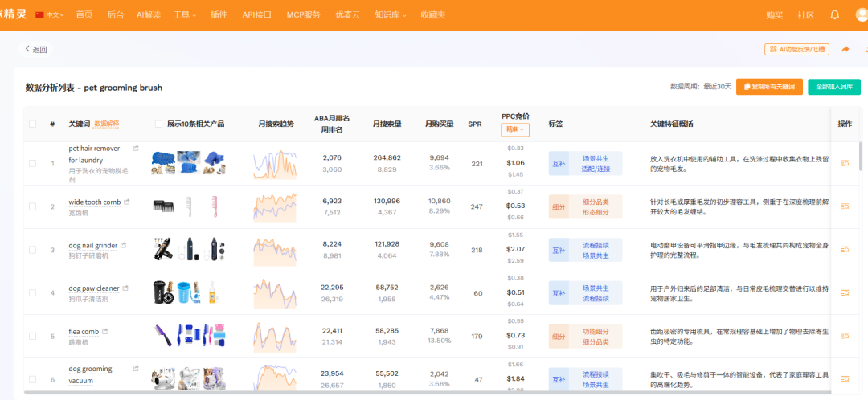Click action icon in flea comb row
Image resolution: width=868 pixels, height=400 pixels.
pyautogui.click(x=845, y=336)
